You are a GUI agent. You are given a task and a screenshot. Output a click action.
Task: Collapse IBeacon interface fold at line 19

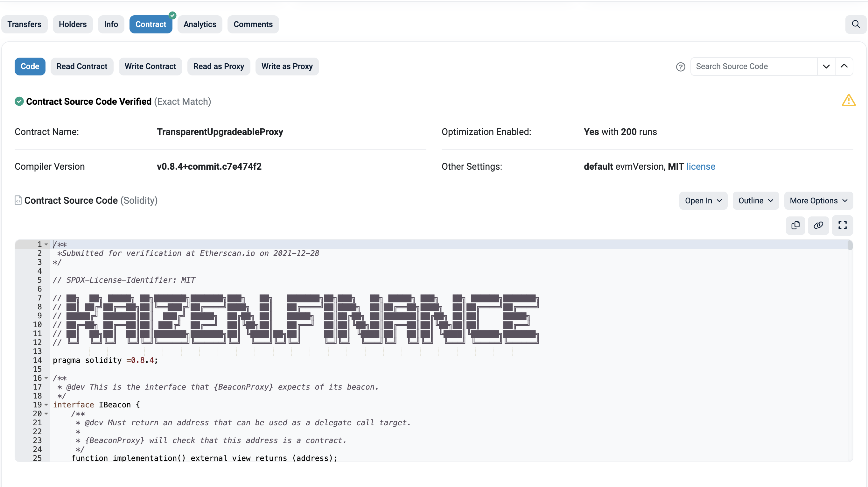point(46,405)
